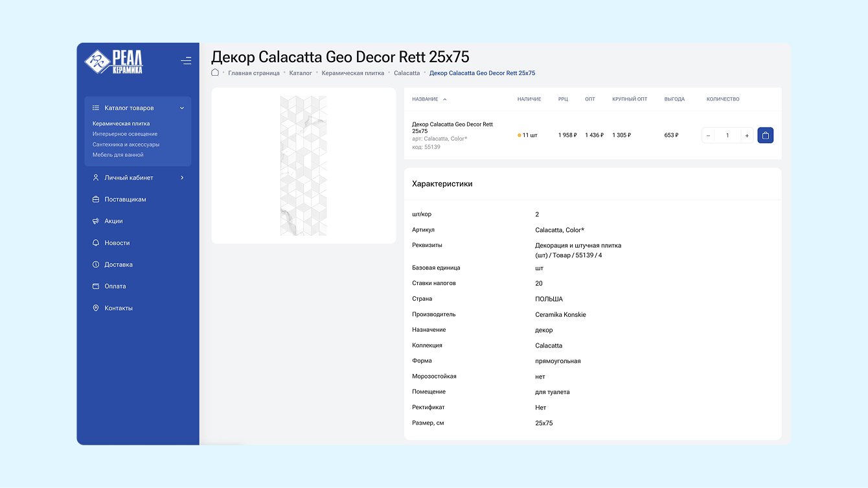Add the product to cart with the bag button
The image size is (868, 488).
(766, 135)
